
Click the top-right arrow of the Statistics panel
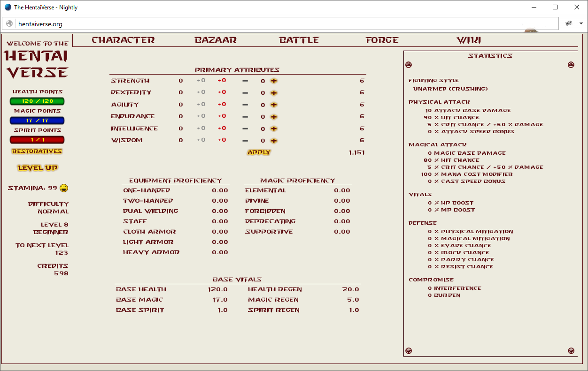click(571, 65)
